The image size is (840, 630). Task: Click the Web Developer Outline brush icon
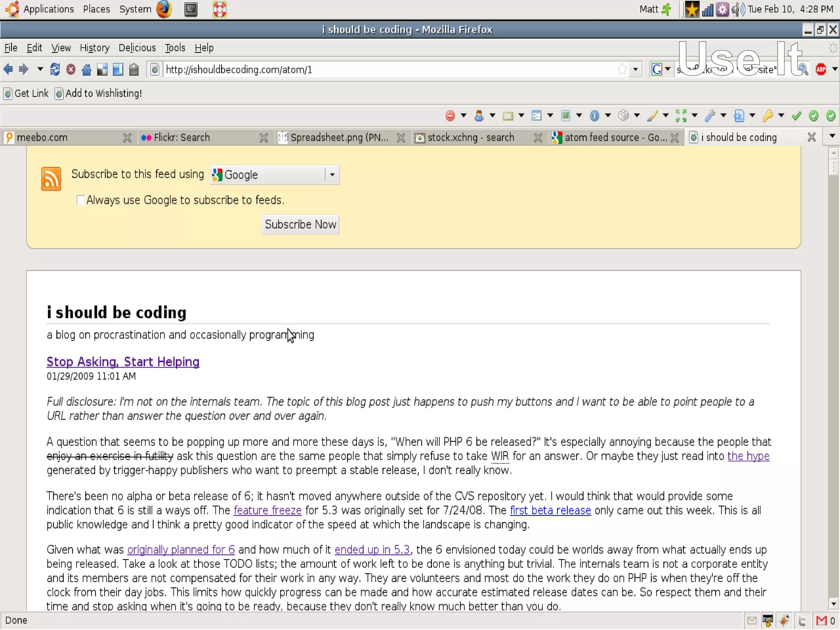[x=652, y=116]
